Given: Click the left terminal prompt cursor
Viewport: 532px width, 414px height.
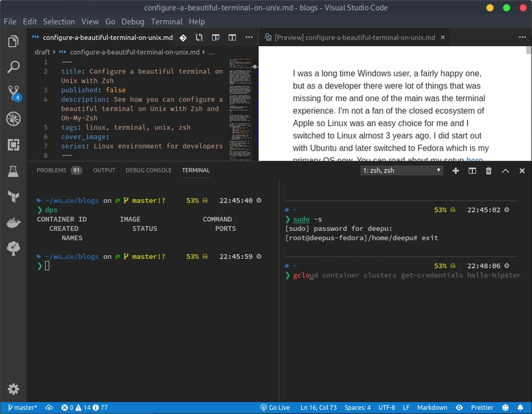Looking at the screenshot, I should click(47, 266).
